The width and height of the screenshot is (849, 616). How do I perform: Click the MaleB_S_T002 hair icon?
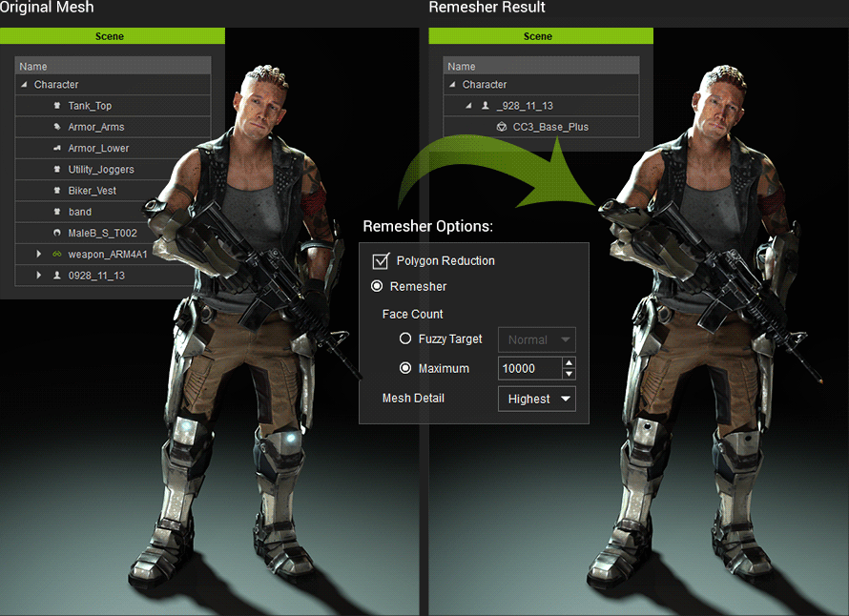pyautogui.click(x=57, y=234)
